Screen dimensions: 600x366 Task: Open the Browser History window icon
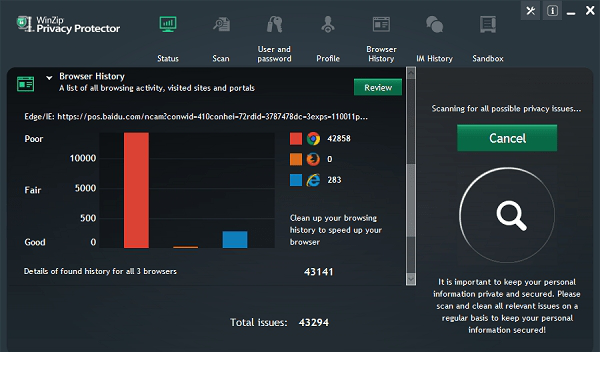(x=381, y=24)
